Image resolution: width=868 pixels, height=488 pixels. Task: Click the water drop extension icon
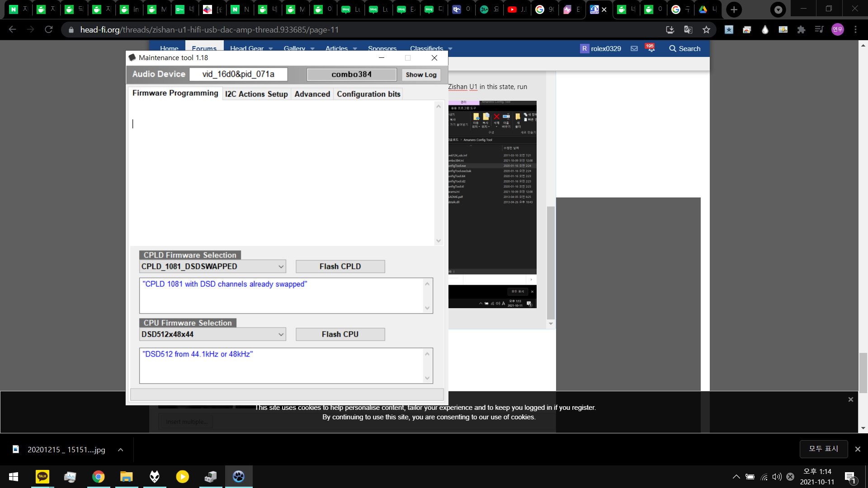[x=765, y=29]
